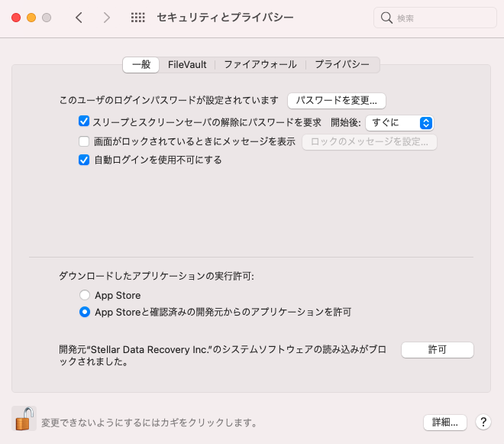Click 許可 to allow Stellar Data Recovery software
The height and width of the screenshot is (444, 504).
pyautogui.click(x=437, y=350)
